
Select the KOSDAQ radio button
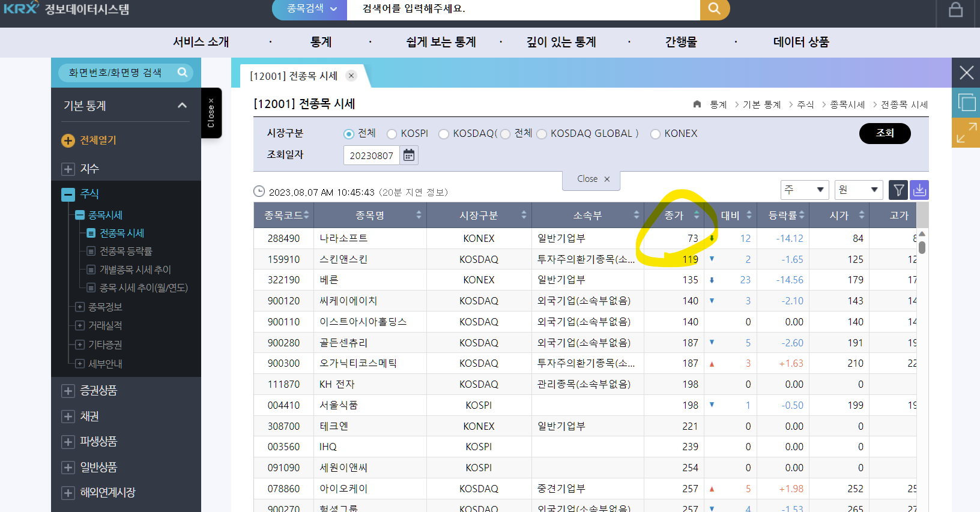tap(444, 134)
